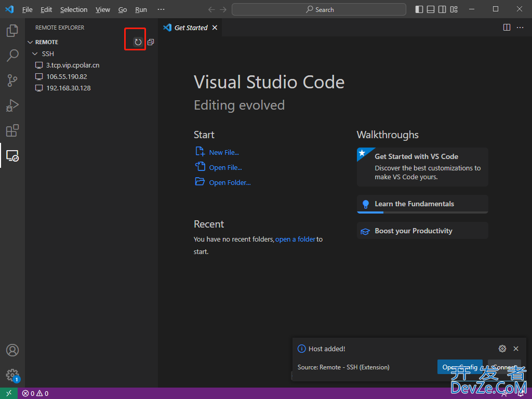This screenshot has height=399, width=532.
Task: Click the Open File... link
Action: click(x=225, y=167)
